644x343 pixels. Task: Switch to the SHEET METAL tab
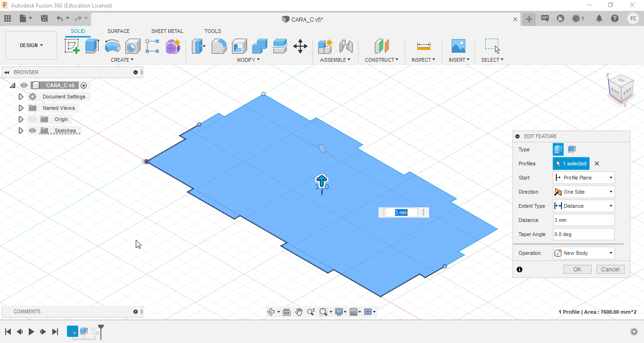coord(167,31)
